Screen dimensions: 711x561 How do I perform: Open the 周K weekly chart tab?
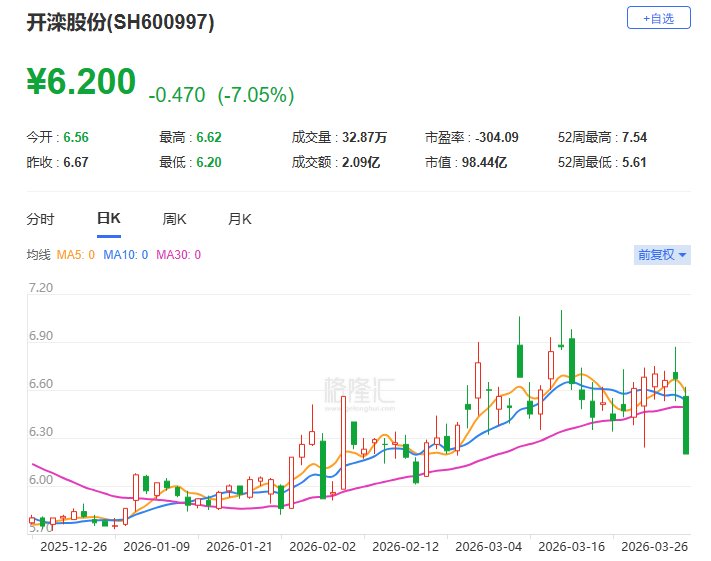[x=175, y=220]
